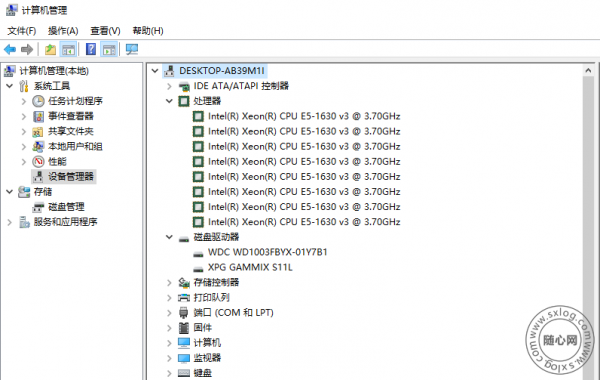Click the 固件 firmware icon
This screenshot has width=600, height=380.
click(184, 328)
